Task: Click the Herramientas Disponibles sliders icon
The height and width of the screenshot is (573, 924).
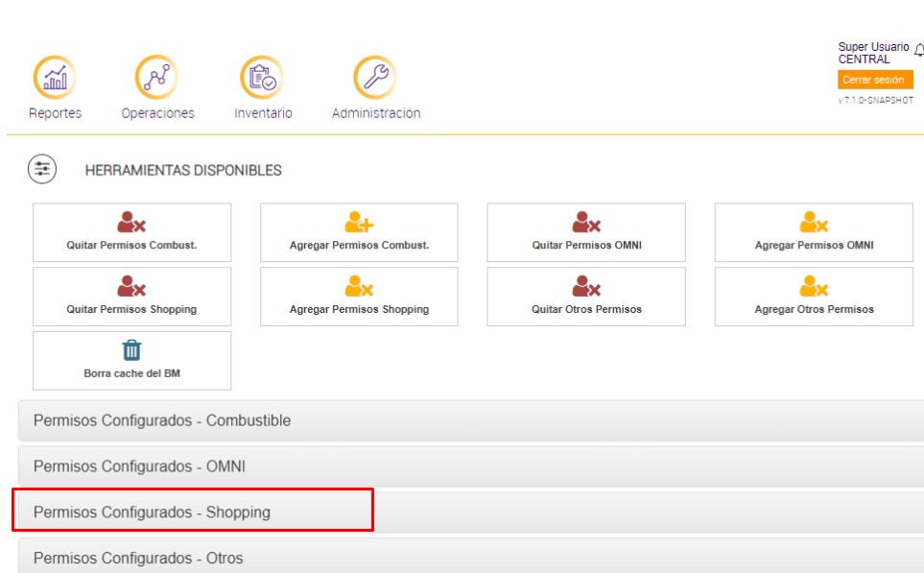Action: click(x=42, y=170)
